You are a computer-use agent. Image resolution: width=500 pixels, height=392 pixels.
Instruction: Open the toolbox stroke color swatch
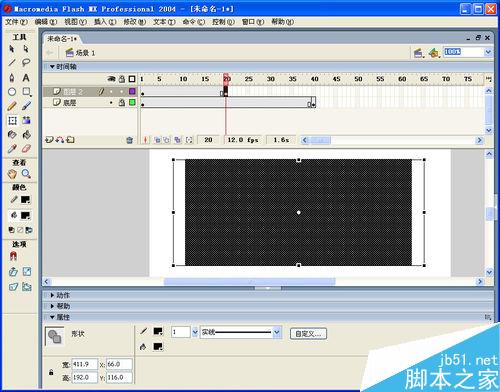pos(25,200)
